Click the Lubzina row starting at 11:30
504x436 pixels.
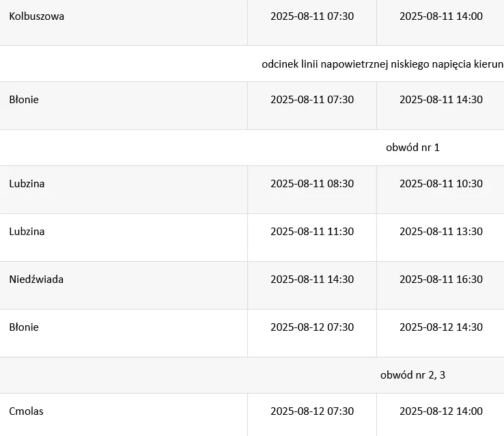pyautogui.click(x=27, y=232)
